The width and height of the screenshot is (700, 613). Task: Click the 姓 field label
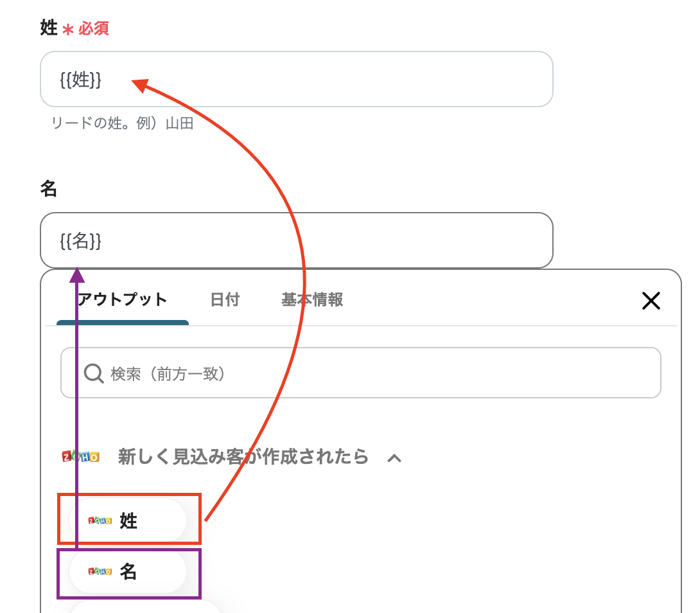pos(49,28)
